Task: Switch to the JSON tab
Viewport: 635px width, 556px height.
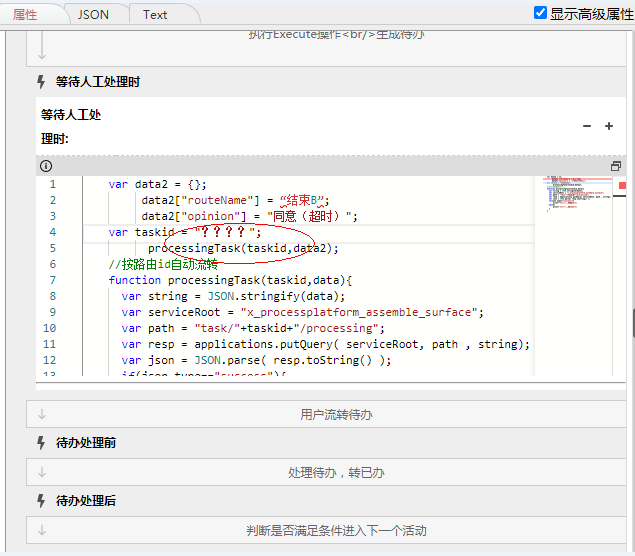Action: pos(94,15)
